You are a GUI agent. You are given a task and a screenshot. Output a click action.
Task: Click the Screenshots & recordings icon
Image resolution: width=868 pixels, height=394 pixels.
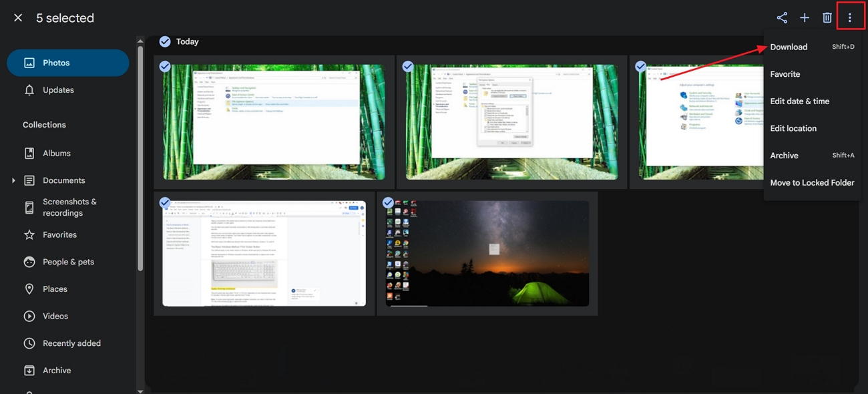tap(29, 207)
